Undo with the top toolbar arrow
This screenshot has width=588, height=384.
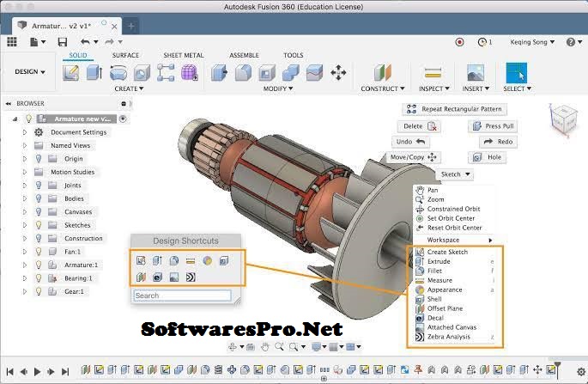(x=85, y=42)
